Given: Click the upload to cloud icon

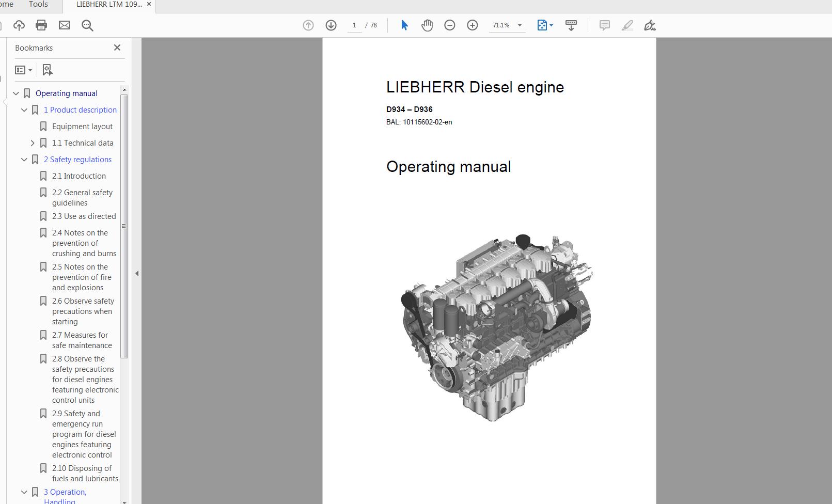Looking at the screenshot, I should (19, 25).
